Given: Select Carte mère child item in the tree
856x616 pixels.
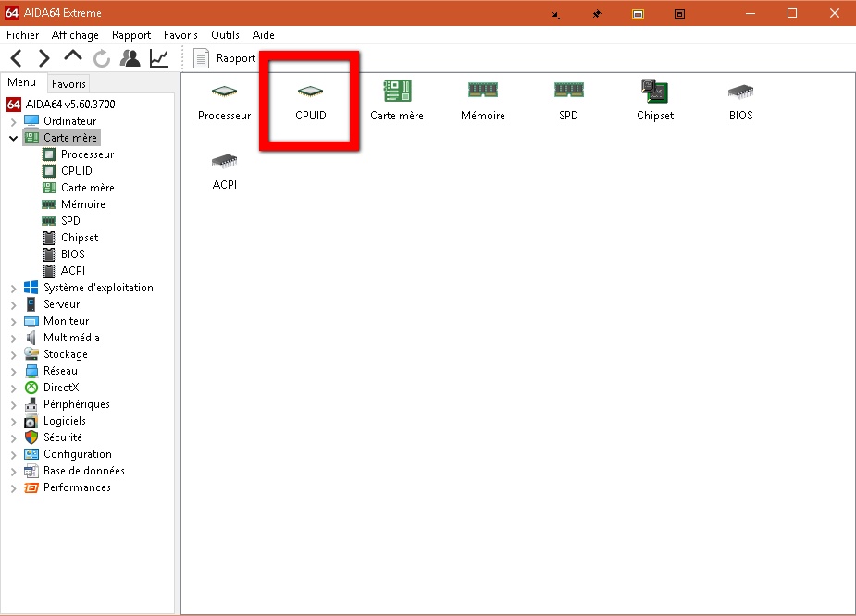Looking at the screenshot, I should pyautogui.click(x=78, y=188).
